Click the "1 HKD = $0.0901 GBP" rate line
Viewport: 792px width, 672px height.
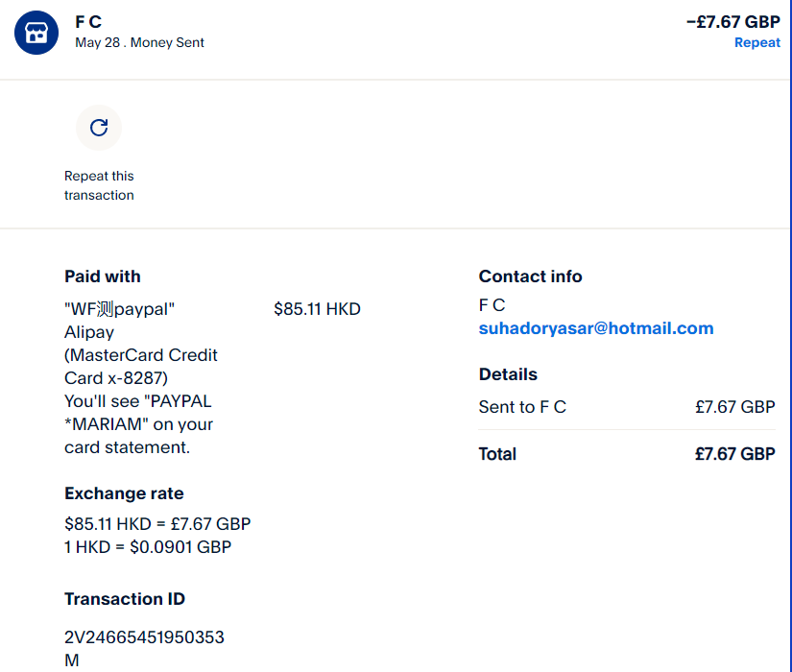coord(148,547)
